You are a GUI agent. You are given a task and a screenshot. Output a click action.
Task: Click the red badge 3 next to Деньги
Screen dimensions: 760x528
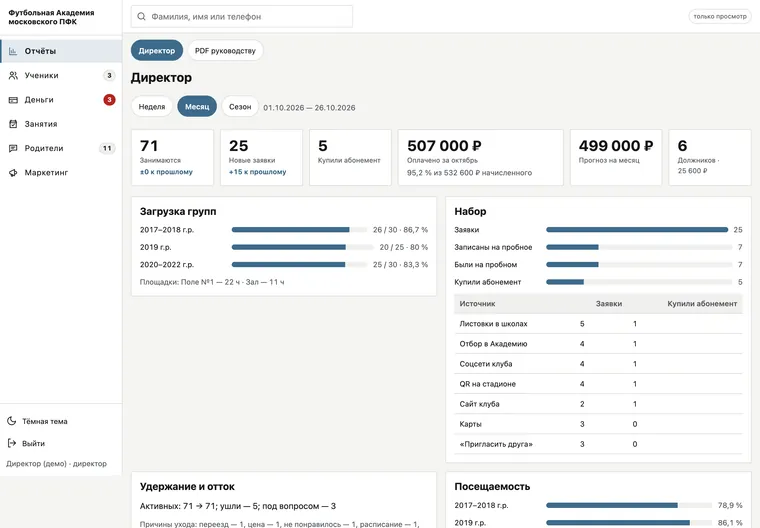[x=110, y=100]
